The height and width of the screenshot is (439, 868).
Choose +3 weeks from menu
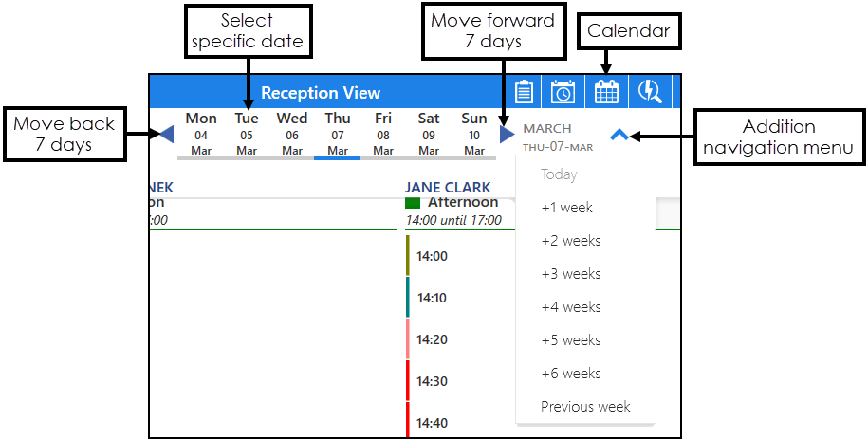click(570, 274)
